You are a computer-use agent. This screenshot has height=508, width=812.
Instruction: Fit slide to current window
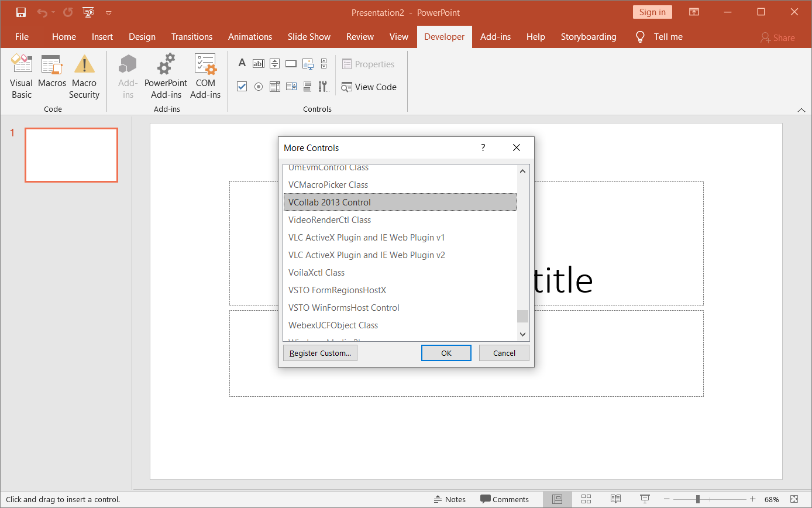pos(794,499)
